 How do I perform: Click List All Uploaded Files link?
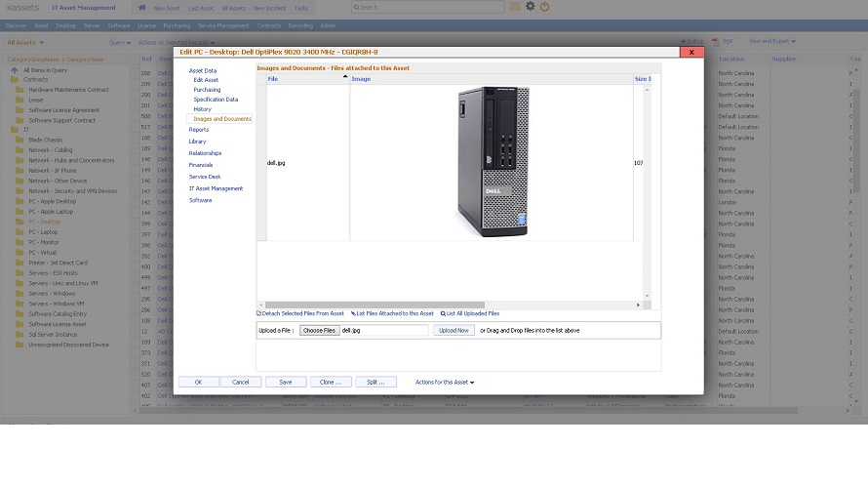point(470,313)
